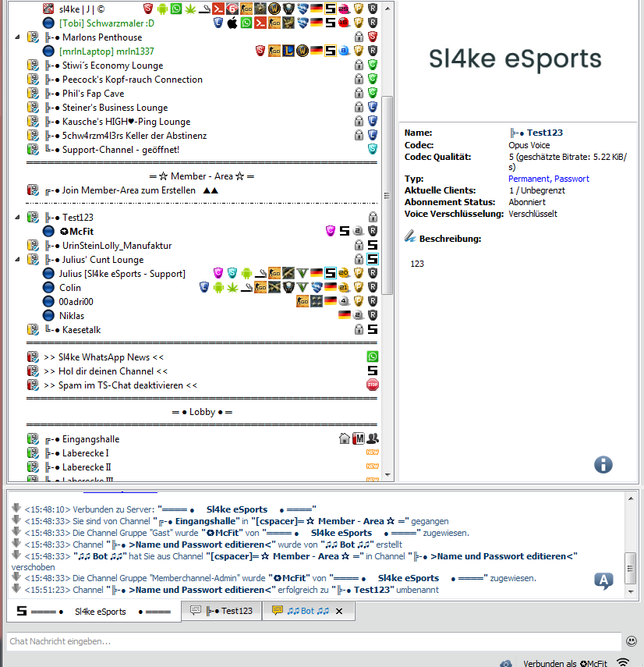Click the channel tree scroll-up arrow
Viewport: 644px width, 667px height.
[387, 8]
